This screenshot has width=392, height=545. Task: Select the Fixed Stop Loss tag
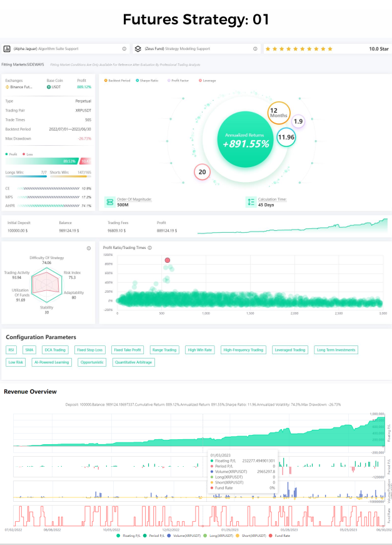(x=90, y=350)
